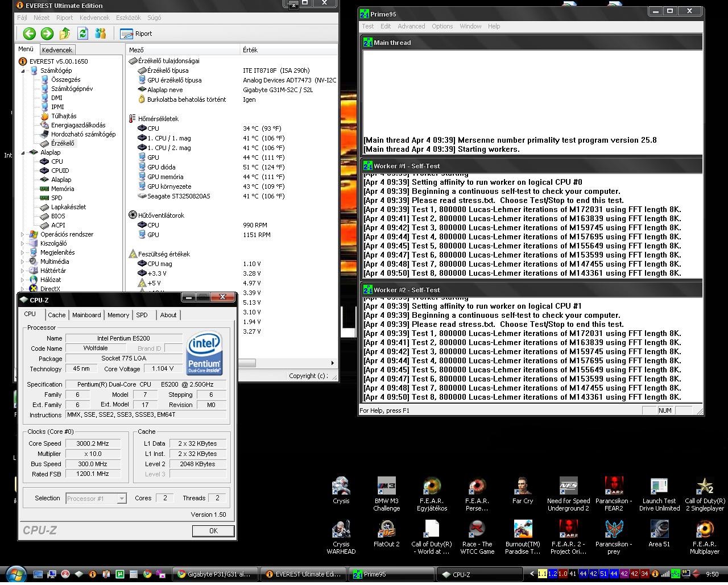
Task: Go forward with EVEREST green right arrow
Action: point(47,34)
